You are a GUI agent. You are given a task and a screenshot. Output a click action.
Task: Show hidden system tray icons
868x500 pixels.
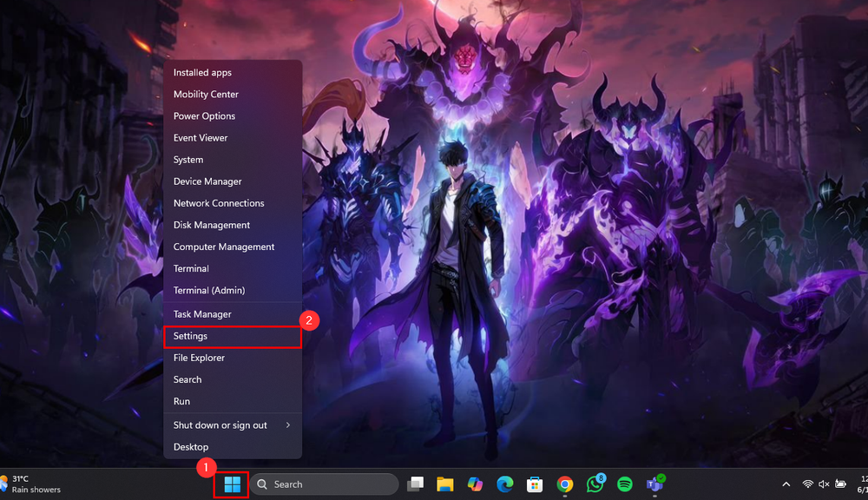coord(786,484)
